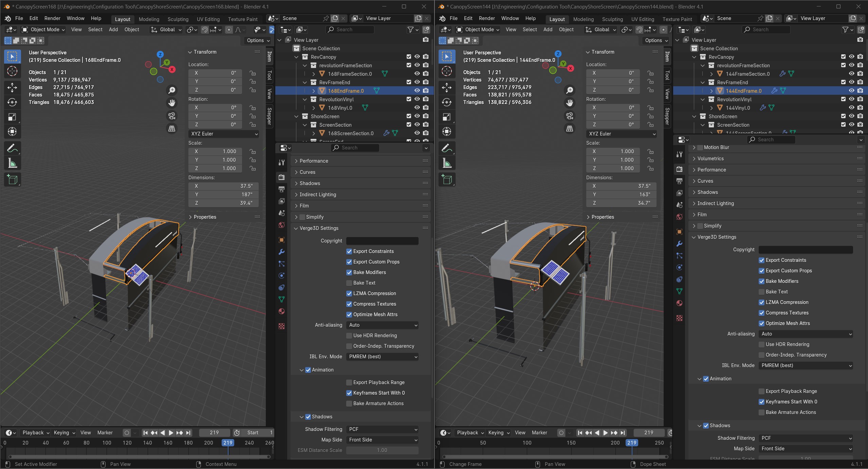The image size is (868, 469).
Task: Open Edit menu in right window
Action: (x=468, y=18)
